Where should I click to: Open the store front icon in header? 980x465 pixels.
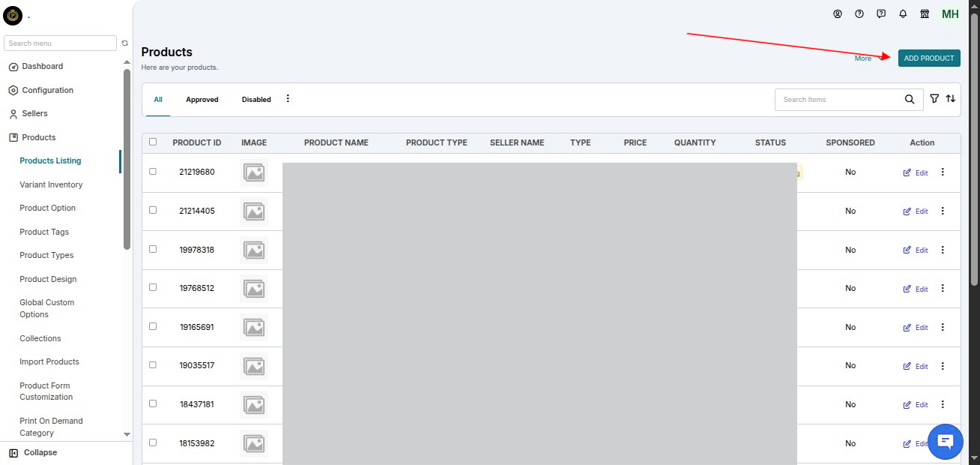pos(925,14)
